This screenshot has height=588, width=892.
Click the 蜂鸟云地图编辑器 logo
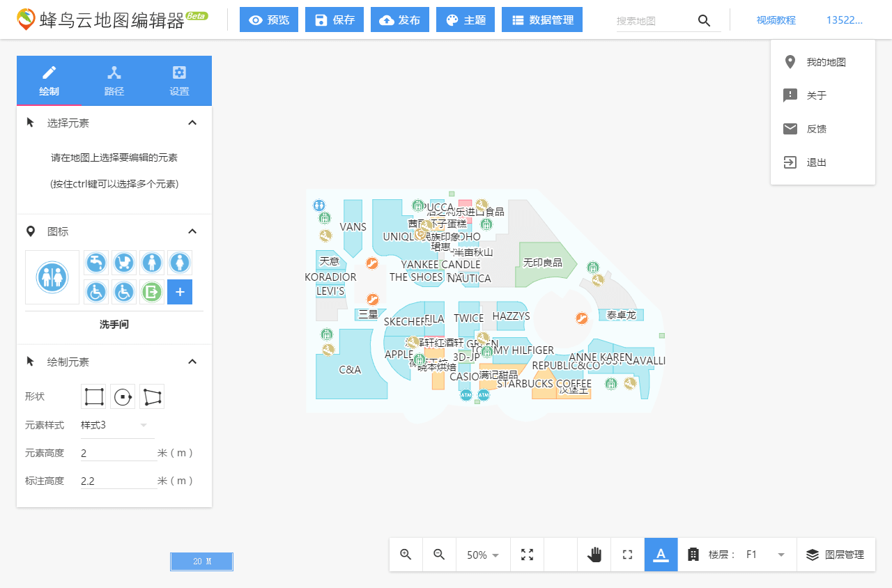111,20
